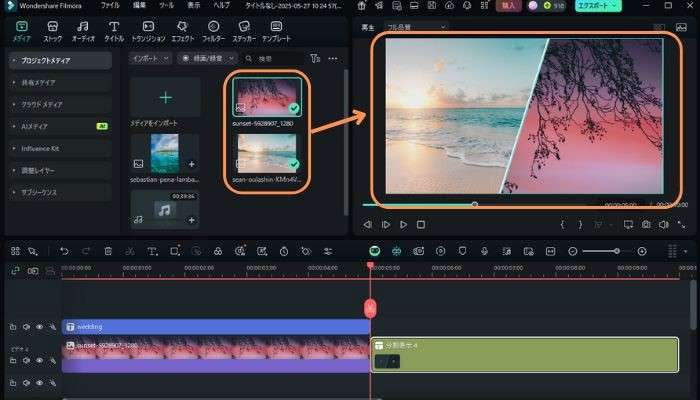Click the snapshot camera icon
The width and height of the screenshot is (700, 400).
(646, 225)
